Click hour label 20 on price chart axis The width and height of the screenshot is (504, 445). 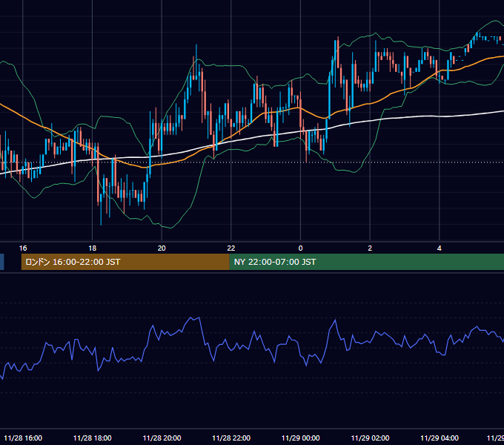click(162, 248)
